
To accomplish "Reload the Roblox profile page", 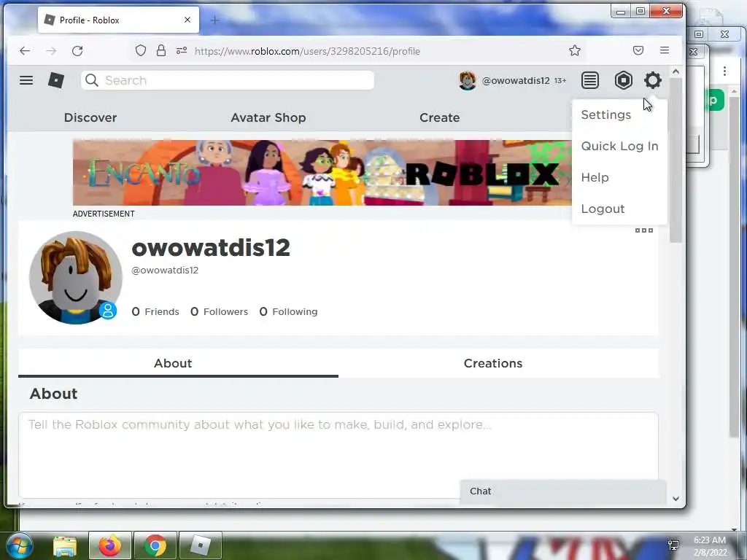I will pyautogui.click(x=77, y=51).
